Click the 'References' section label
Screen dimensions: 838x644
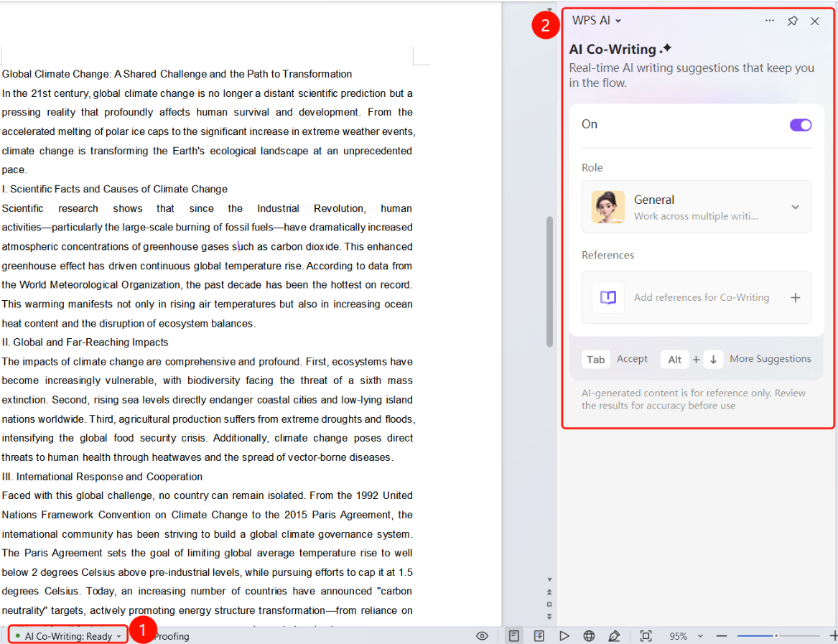pyautogui.click(x=607, y=256)
